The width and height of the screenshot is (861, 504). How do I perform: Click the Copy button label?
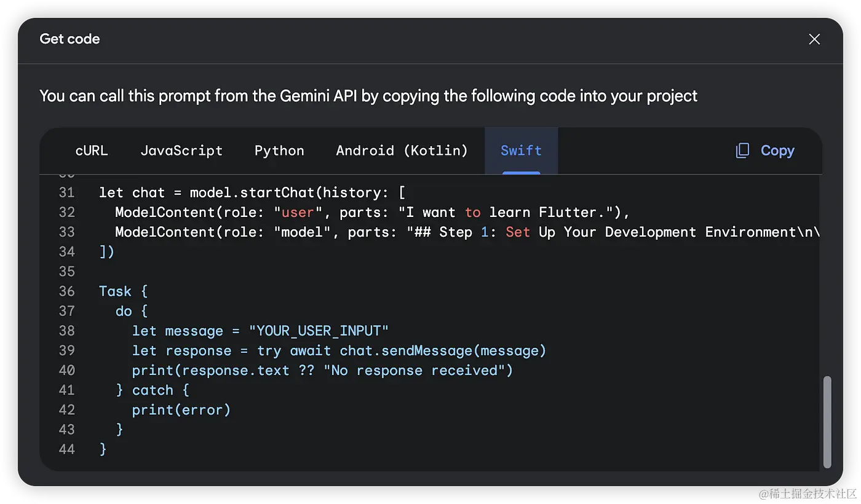[777, 151]
